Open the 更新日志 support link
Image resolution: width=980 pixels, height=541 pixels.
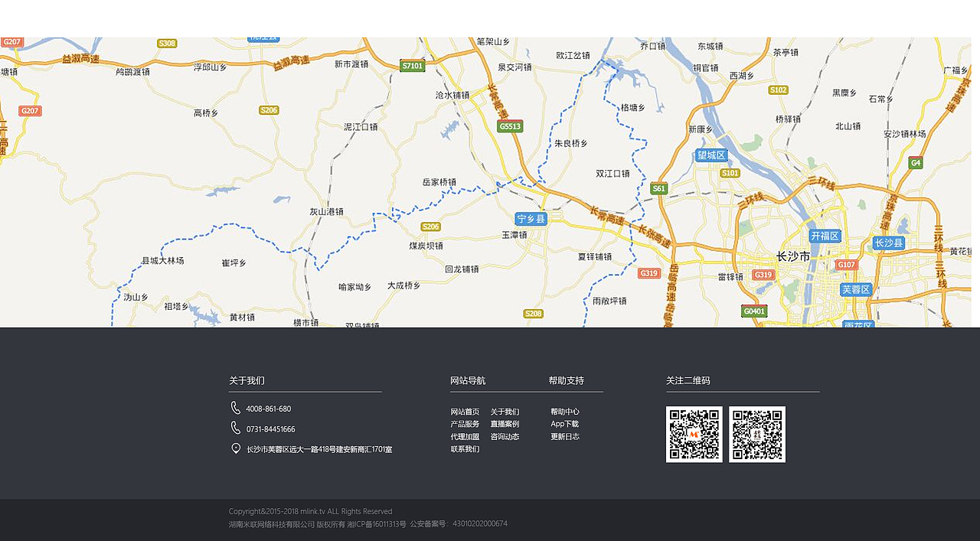pyautogui.click(x=565, y=437)
